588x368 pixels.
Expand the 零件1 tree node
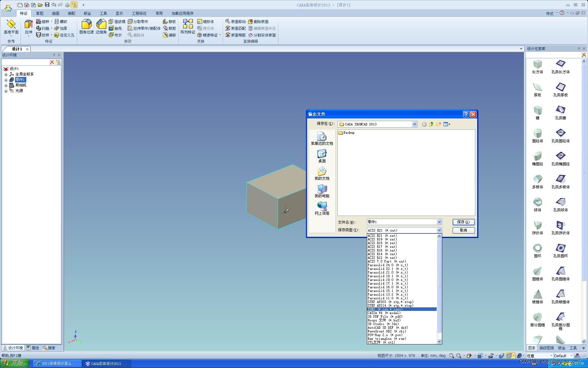pos(6,80)
